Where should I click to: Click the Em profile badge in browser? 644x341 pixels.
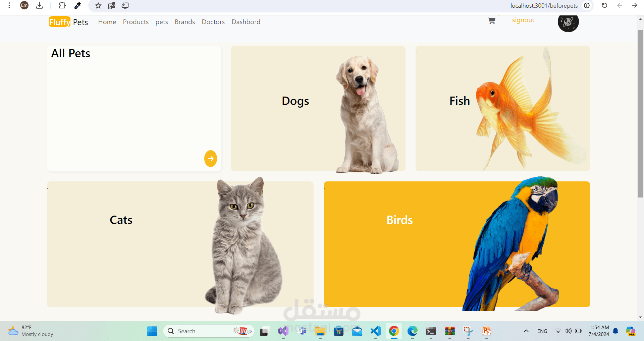tap(24, 5)
